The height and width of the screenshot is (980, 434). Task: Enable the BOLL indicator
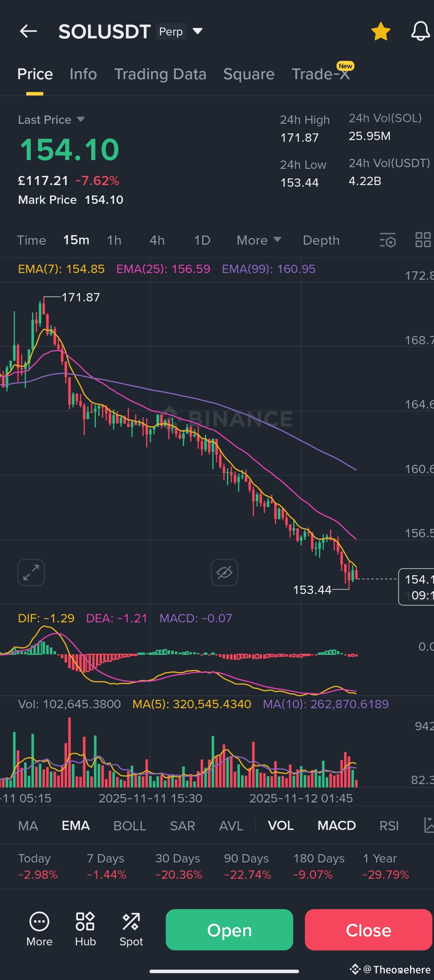pyautogui.click(x=130, y=826)
